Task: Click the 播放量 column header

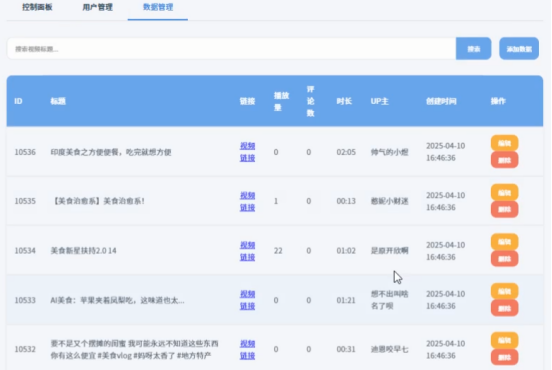Action: [x=281, y=101]
